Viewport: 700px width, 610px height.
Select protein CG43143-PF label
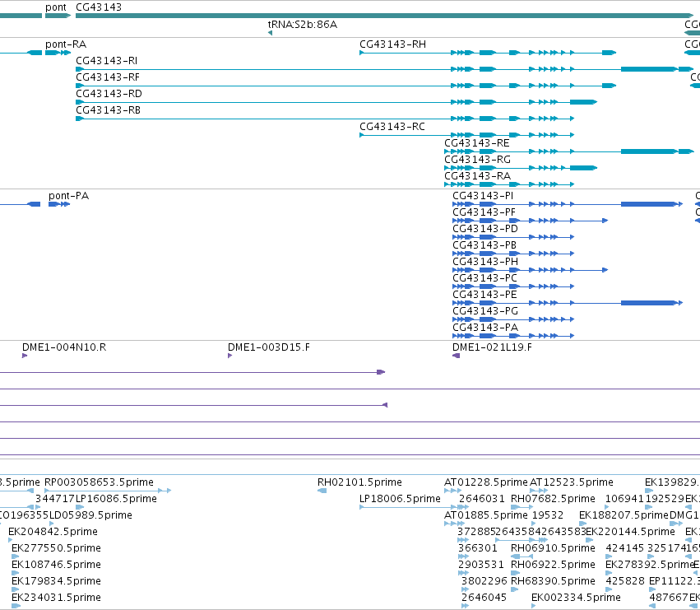coord(484,212)
